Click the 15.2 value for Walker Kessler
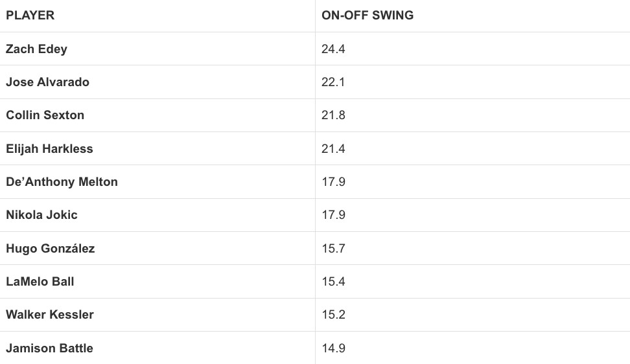 334,315
